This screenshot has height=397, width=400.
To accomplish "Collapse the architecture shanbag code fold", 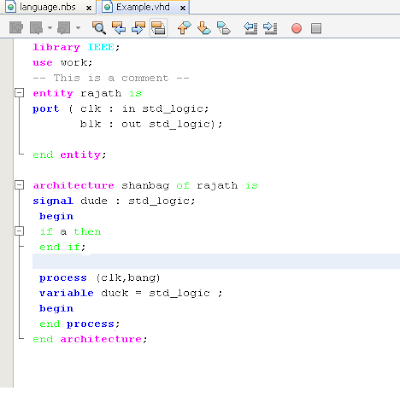I will [20, 185].
